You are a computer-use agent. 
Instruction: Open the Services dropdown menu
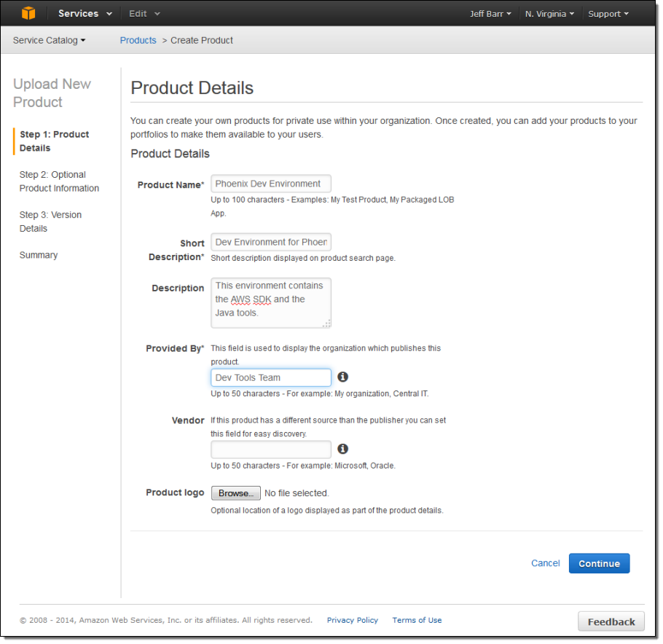point(85,14)
